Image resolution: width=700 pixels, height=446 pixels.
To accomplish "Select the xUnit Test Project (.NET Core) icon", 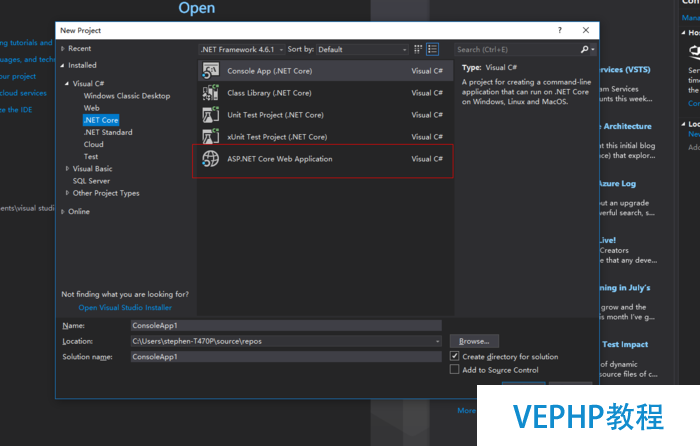I will coord(211,137).
